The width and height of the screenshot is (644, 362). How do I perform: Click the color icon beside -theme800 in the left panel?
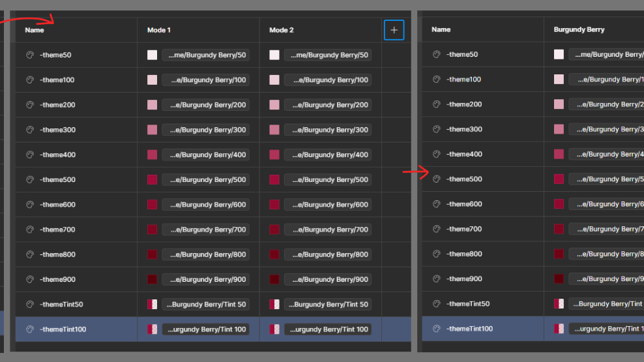coord(30,254)
